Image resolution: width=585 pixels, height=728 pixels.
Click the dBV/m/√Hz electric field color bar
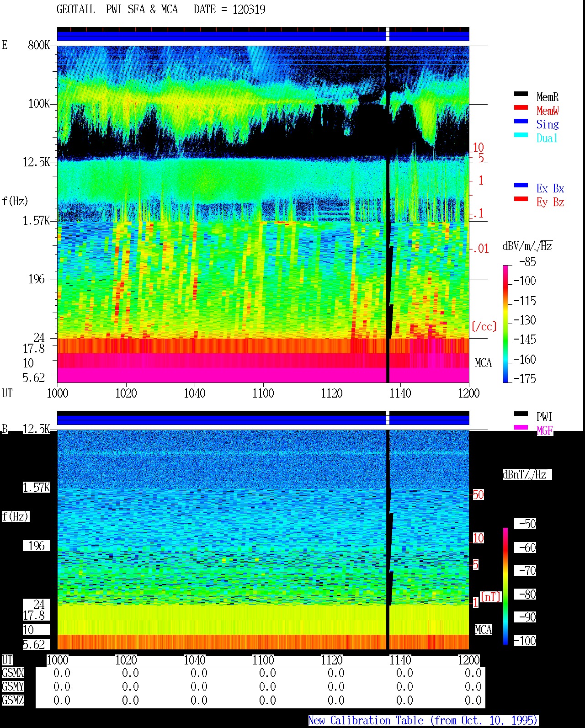pos(505,324)
